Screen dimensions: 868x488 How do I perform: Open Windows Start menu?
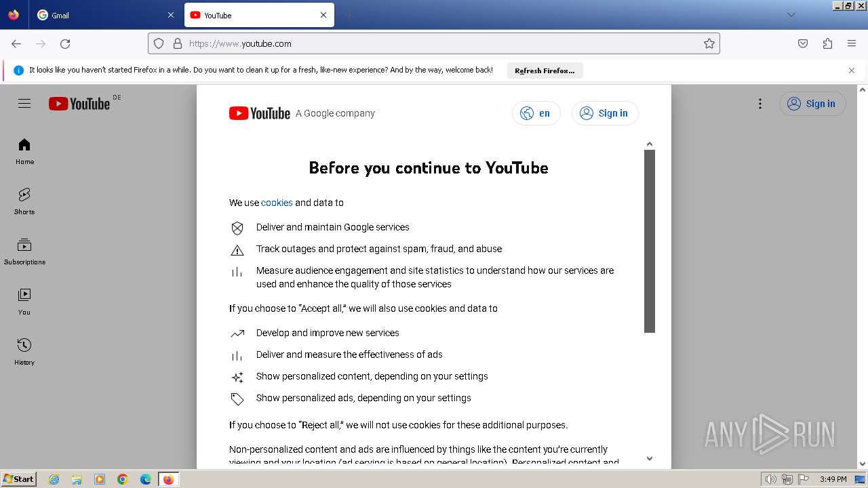[18, 479]
